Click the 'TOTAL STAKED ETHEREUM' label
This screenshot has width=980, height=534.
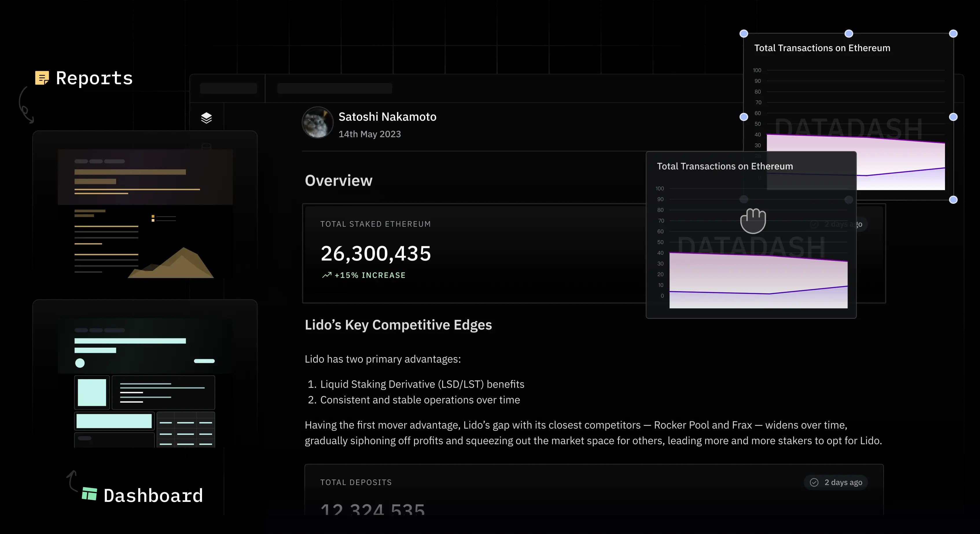(375, 224)
